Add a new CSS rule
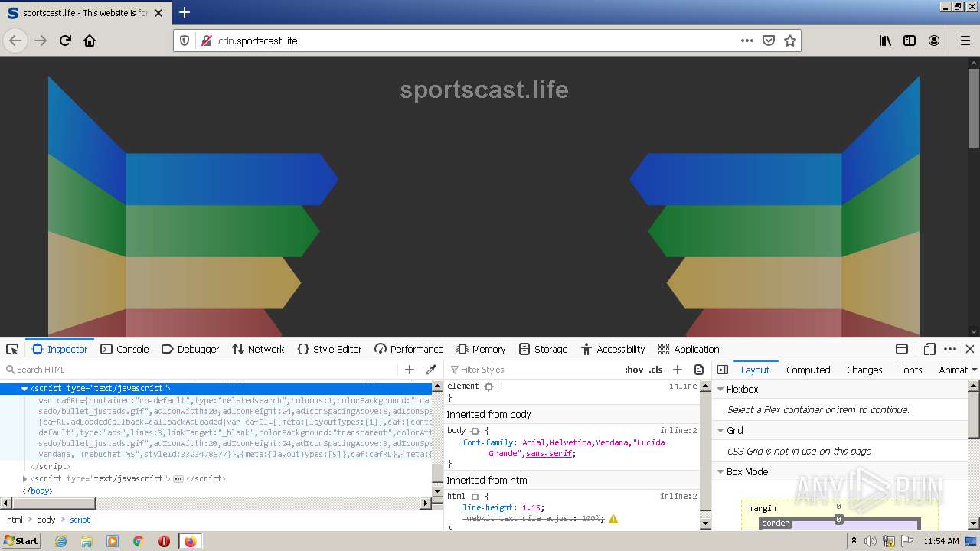The width and height of the screenshot is (980, 551). click(x=678, y=370)
